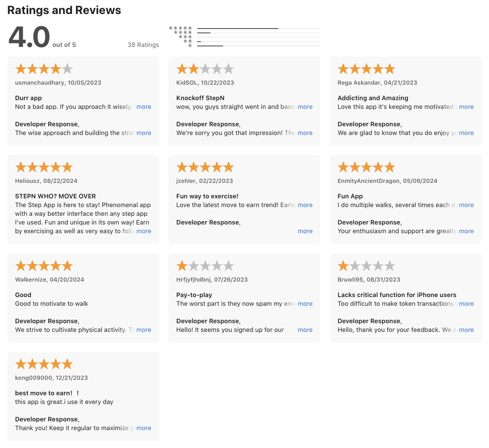
Task: Expand the "Knockoff StepN" review with more
Action: tap(305, 107)
